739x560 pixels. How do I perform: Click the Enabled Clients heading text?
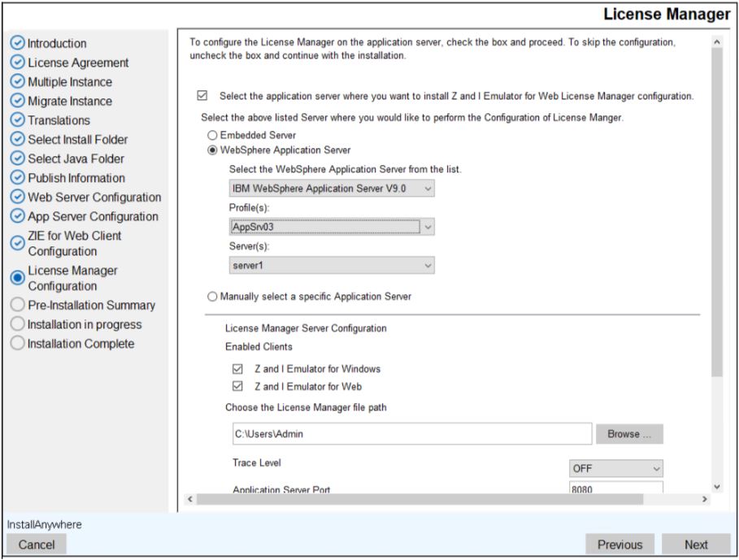pyautogui.click(x=259, y=346)
